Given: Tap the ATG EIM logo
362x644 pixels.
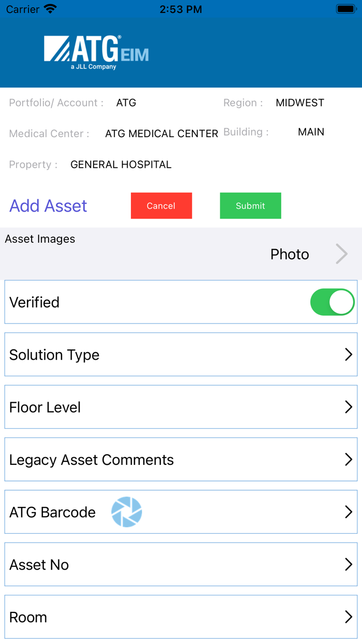Looking at the screenshot, I should tap(97, 52).
